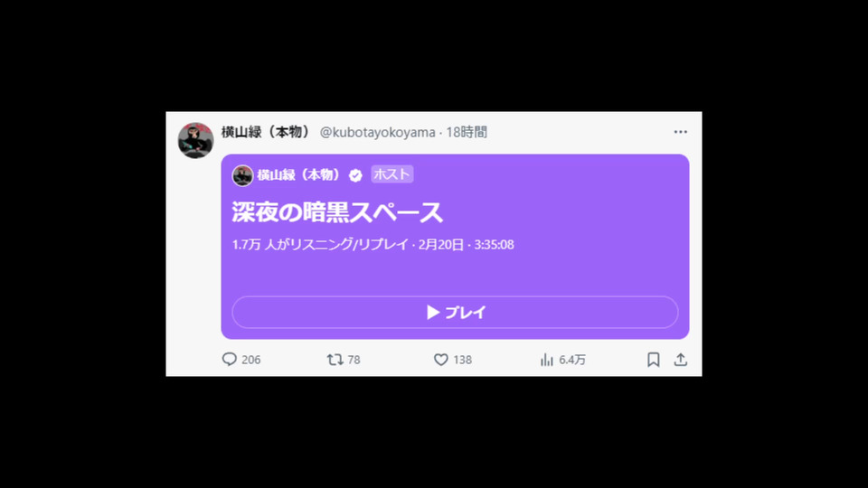Image resolution: width=868 pixels, height=488 pixels.
Task: Click the host avatar inside the Space card
Action: 242,175
